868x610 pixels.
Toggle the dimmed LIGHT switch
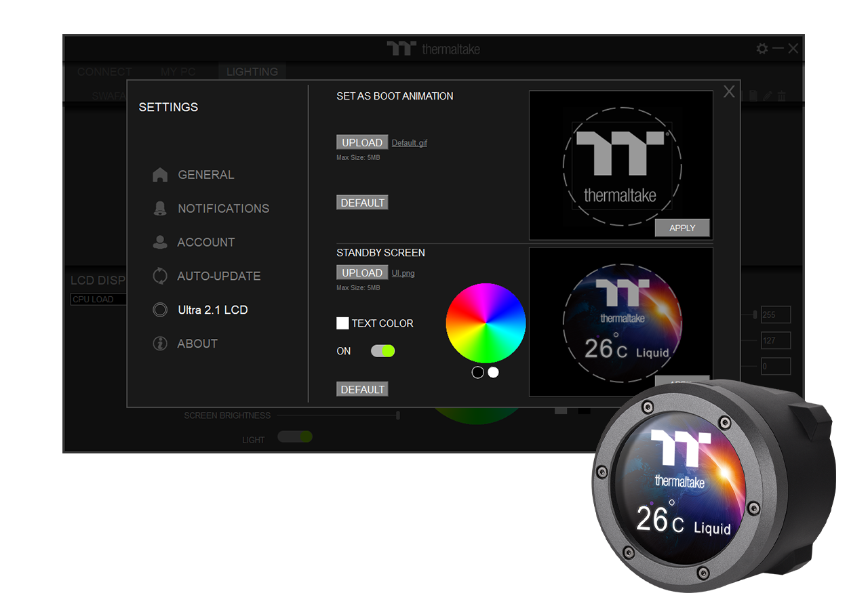(x=295, y=436)
